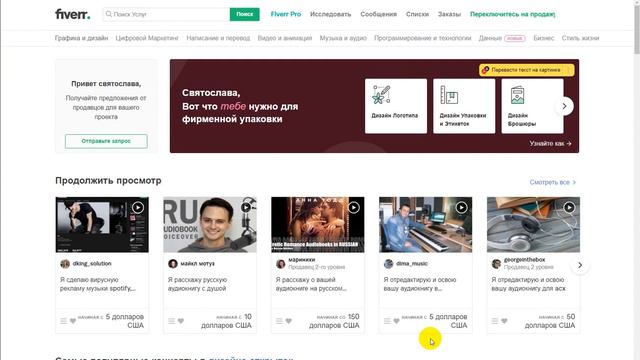Image resolution: width=640 pixels, height=360 pixels.
Task: Focus the Поиск Услуг search field
Action: point(167,14)
